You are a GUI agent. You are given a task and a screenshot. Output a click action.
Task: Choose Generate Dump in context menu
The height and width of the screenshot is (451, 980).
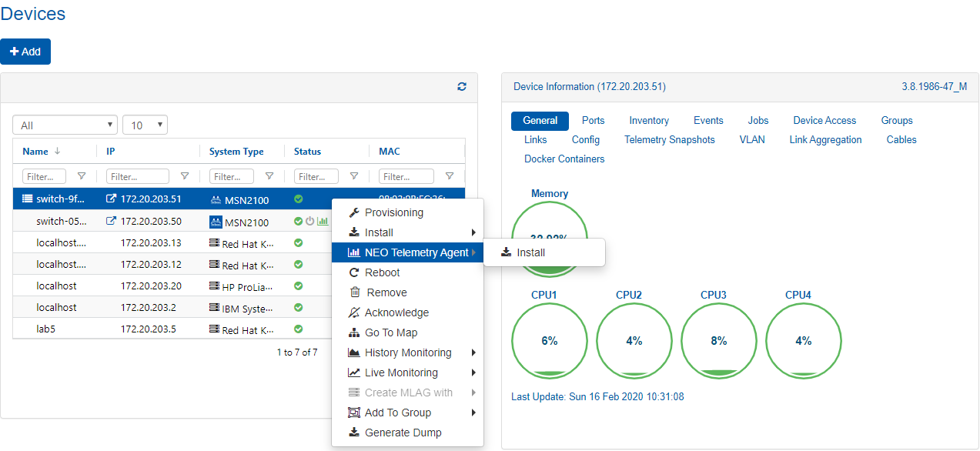click(x=403, y=433)
